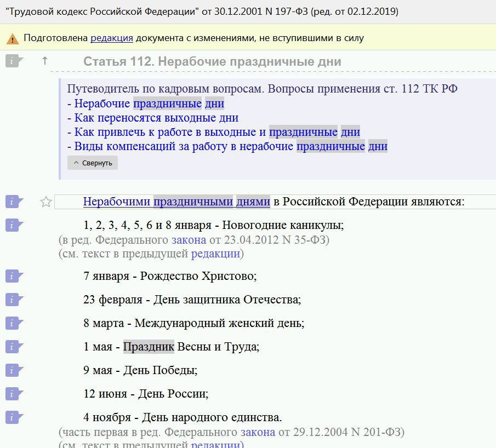Click text 4 ноября - День народного единства
The image size is (496, 448).
click(x=183, y=417)
